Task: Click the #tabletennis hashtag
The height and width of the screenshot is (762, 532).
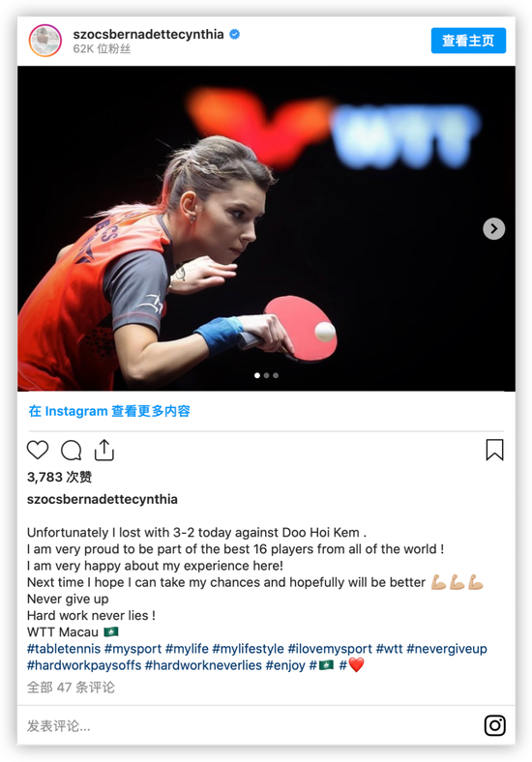Action: click(64, 649)
